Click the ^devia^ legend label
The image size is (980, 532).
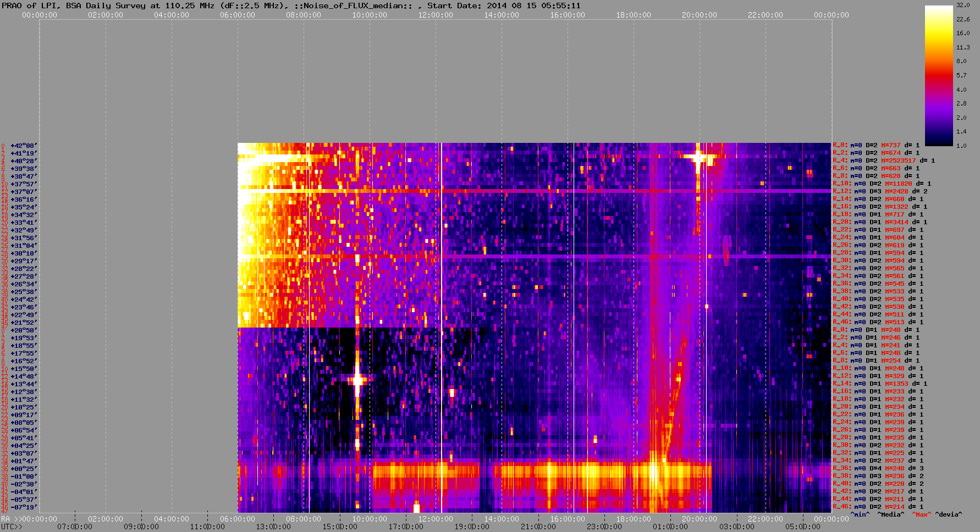click(949, 514)
